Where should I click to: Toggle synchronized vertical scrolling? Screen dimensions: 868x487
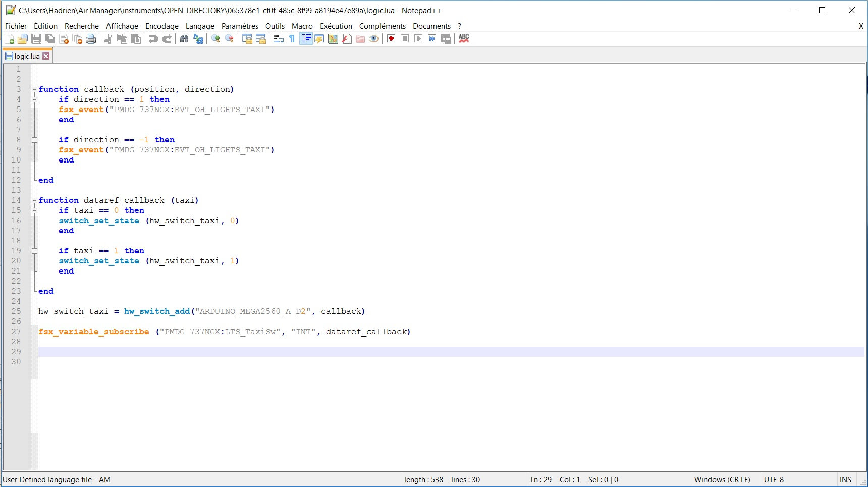coord(247,39)
